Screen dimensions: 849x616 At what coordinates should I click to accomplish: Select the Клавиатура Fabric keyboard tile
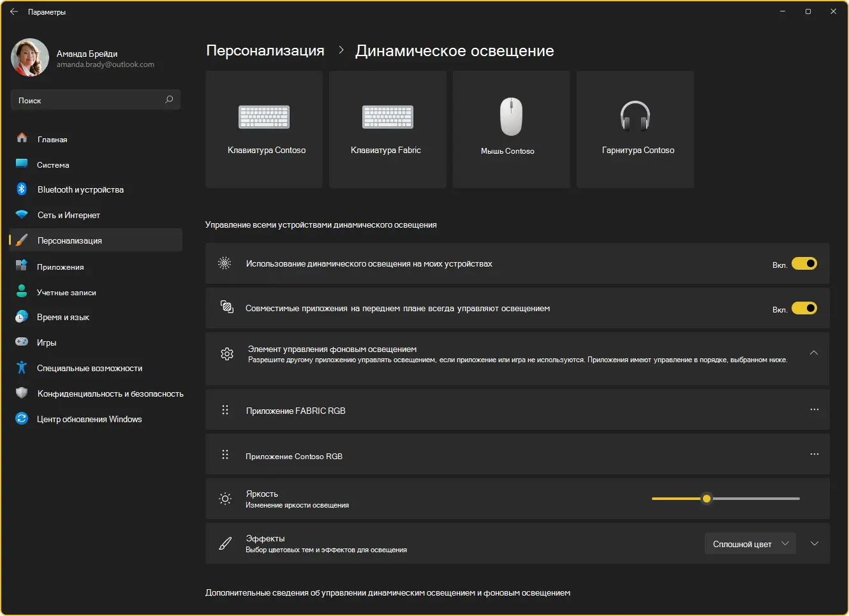(x=387, y=129)
